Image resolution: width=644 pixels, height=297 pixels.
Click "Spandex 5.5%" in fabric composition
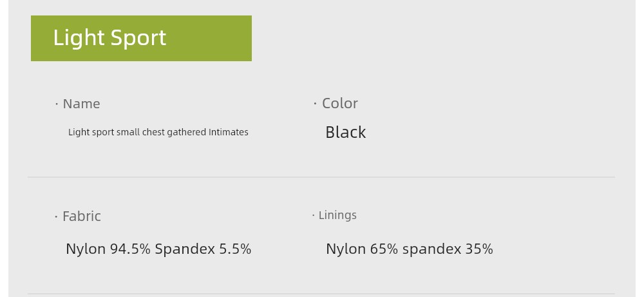(x=203, y=249)
